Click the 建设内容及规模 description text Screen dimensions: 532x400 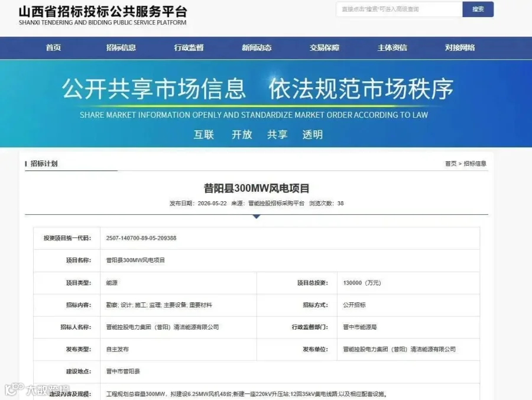tap(246, 394)
